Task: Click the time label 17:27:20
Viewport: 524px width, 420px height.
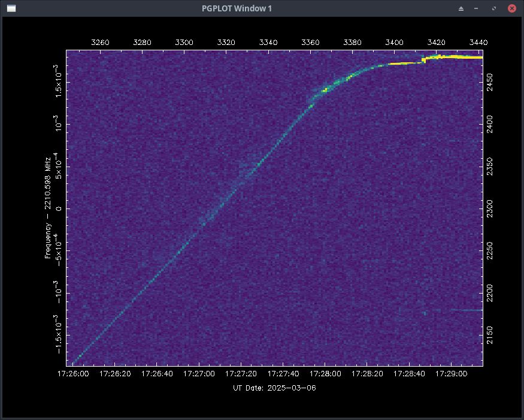Action: [241, 374]
